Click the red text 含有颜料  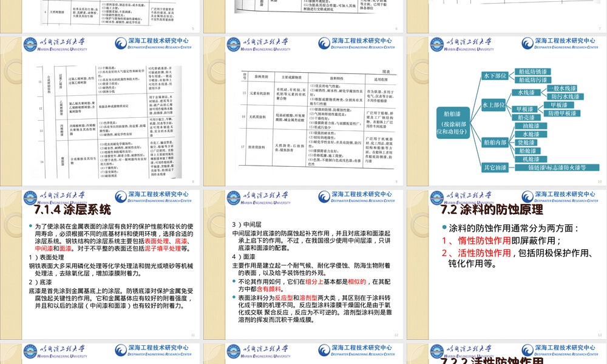pos(270,289)
